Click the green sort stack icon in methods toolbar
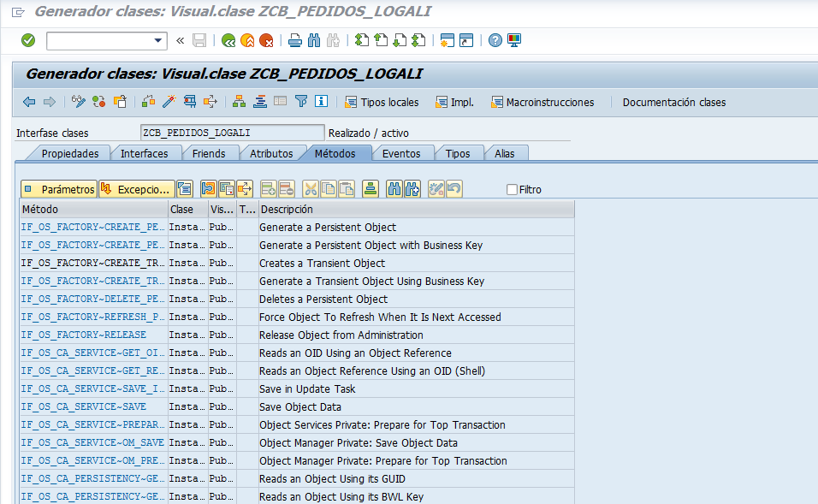 [x=370, y=189]
